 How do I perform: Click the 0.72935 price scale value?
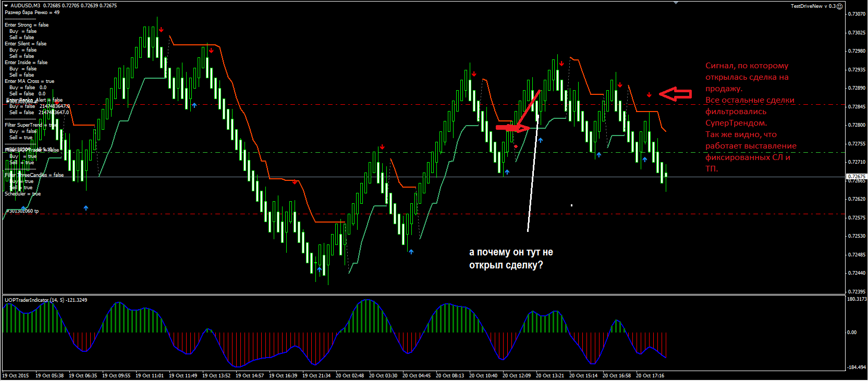coord(857,70)
